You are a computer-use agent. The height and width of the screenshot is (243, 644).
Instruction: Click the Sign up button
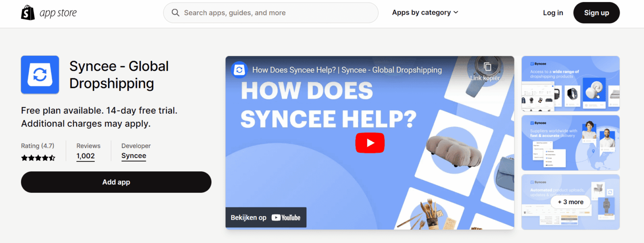(x=596, y=13)
